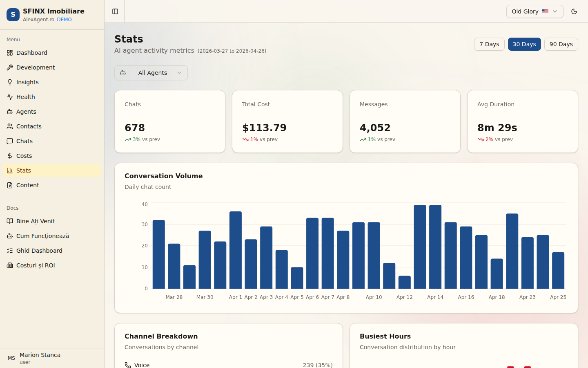Open Marion Stanca user profile
The image size is (588, 368).
point(52,358)
